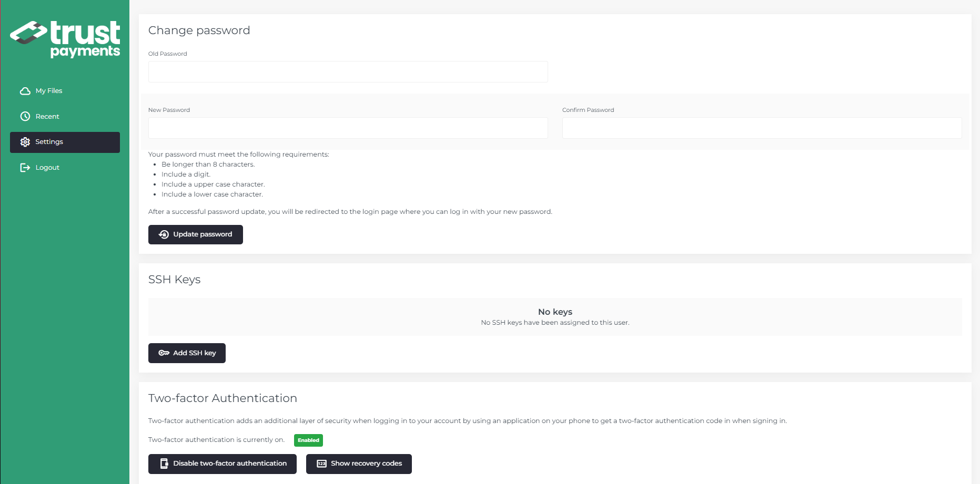This screenshot has width=980, height=484.
Task: Select Settings in the sidebar
Action: pyautogui.click(x=49, y=142)
